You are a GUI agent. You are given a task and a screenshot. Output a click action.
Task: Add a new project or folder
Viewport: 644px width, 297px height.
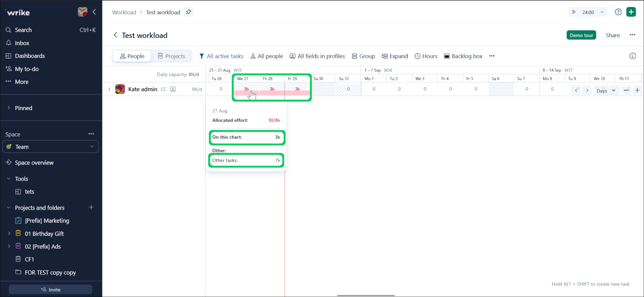pos(91,208)
